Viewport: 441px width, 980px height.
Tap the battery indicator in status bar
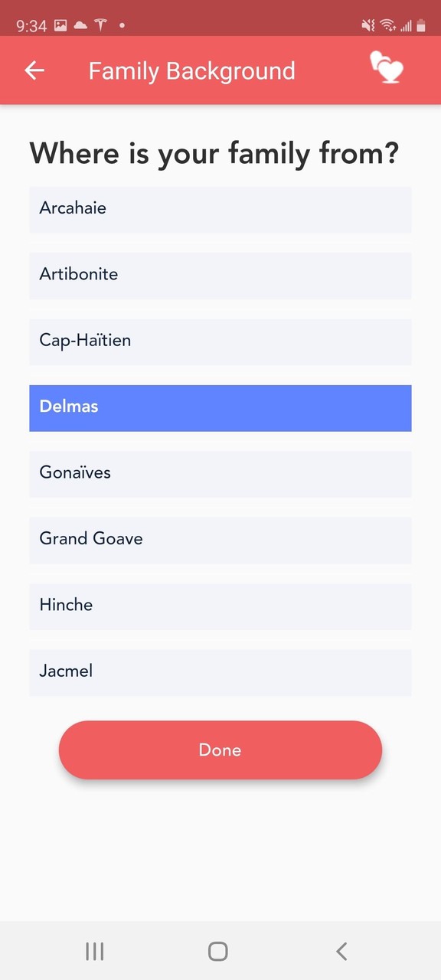[x=422, y=25]
